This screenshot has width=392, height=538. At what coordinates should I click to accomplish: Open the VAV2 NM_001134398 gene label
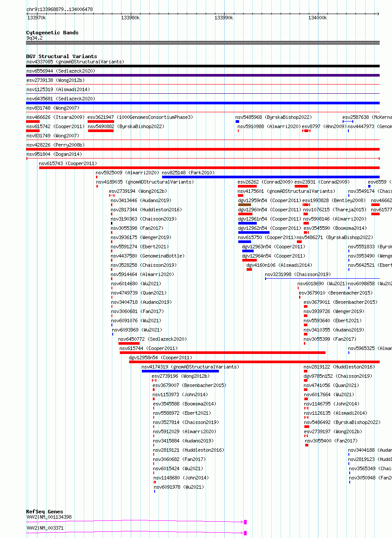pyautogui.click(x=49, y=517)
